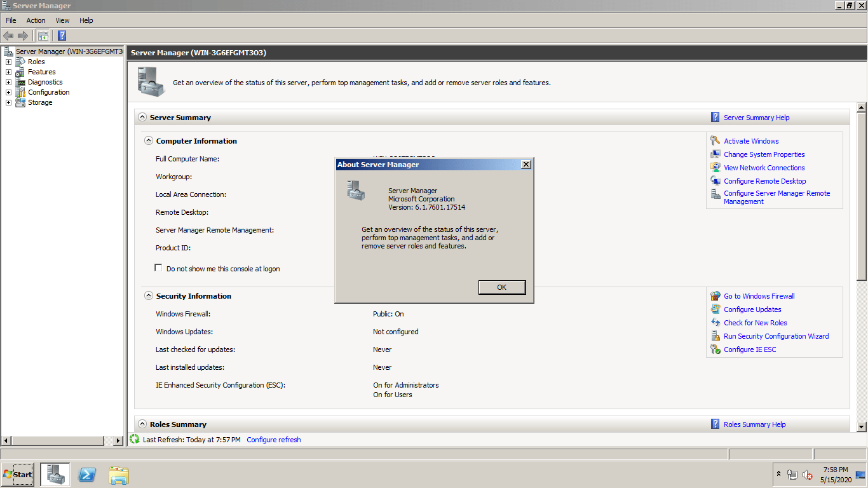This screenshot has width=868, height=488.
Task: Open the View menu
Action: pyautogui.click(x=62, y=20)
